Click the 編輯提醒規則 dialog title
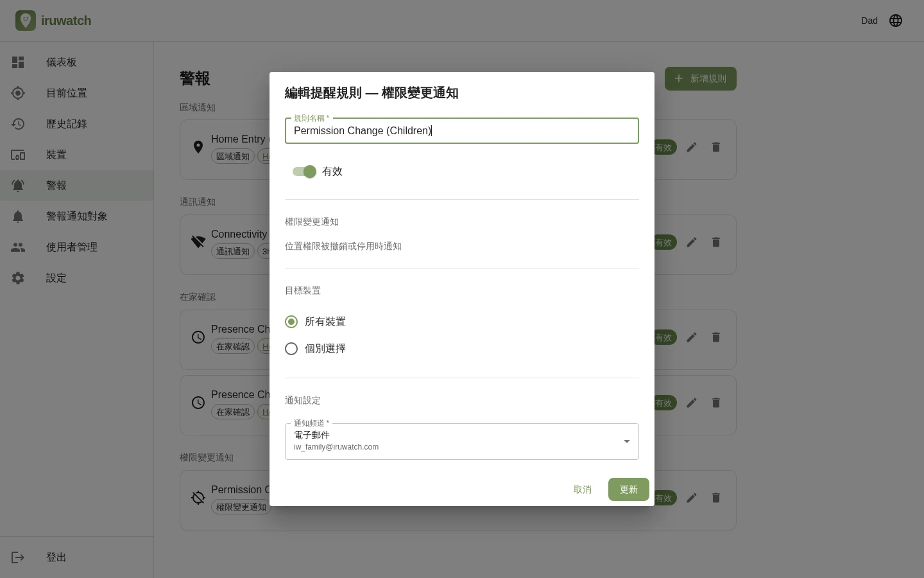The height and width of the screenshot is (578, 924). [x=372, y=93]
